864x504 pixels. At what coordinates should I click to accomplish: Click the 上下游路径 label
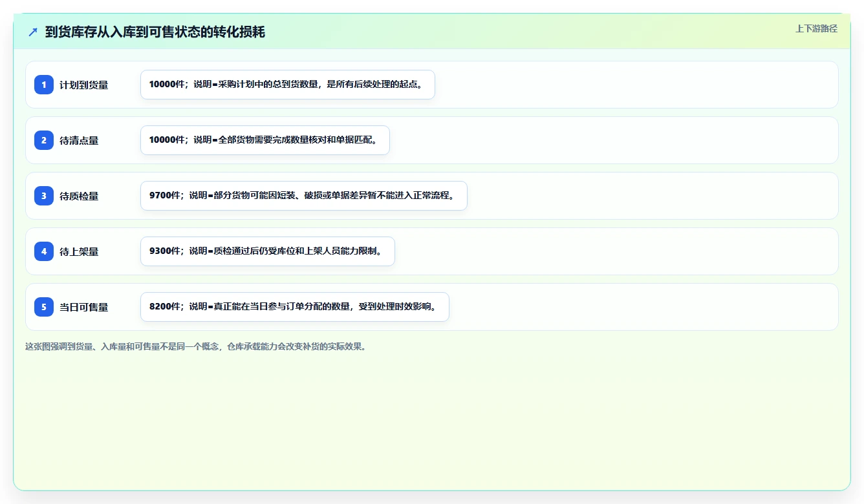coord(816,28)
